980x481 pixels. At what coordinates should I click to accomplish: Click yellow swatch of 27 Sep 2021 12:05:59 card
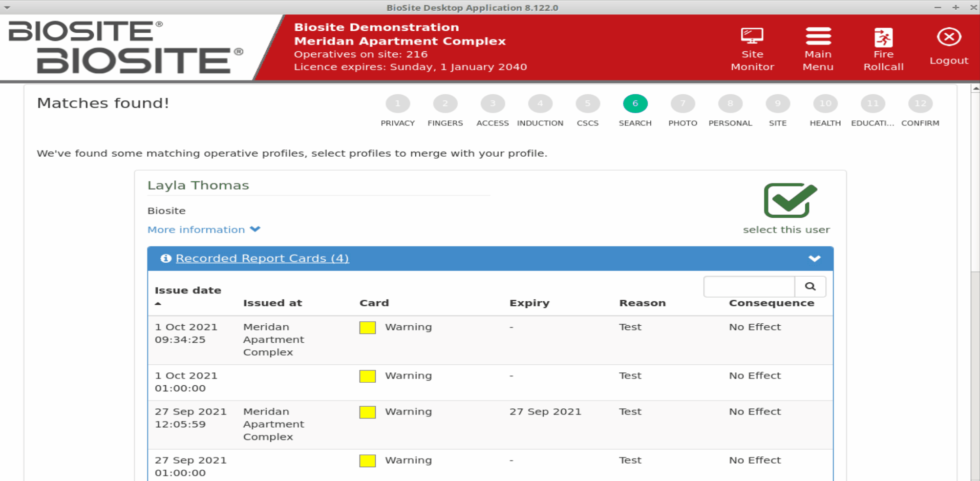click(x=368, y=412)
